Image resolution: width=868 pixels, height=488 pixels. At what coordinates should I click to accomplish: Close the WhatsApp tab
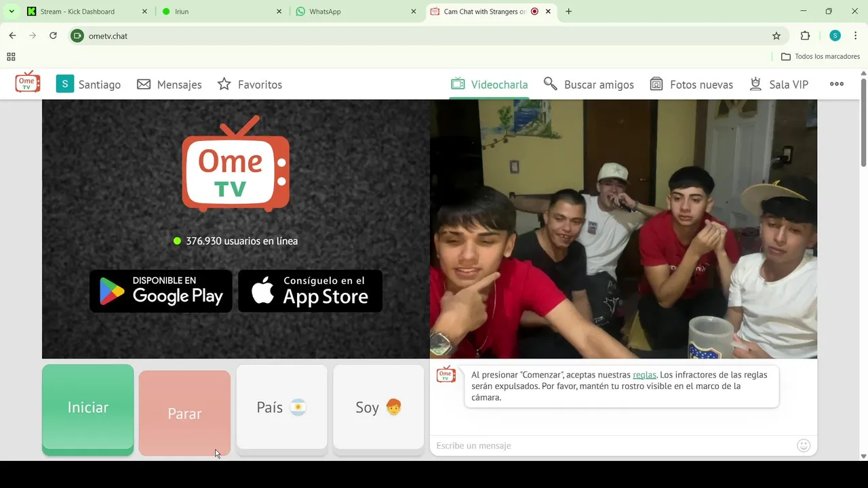(x=414, y=12)
